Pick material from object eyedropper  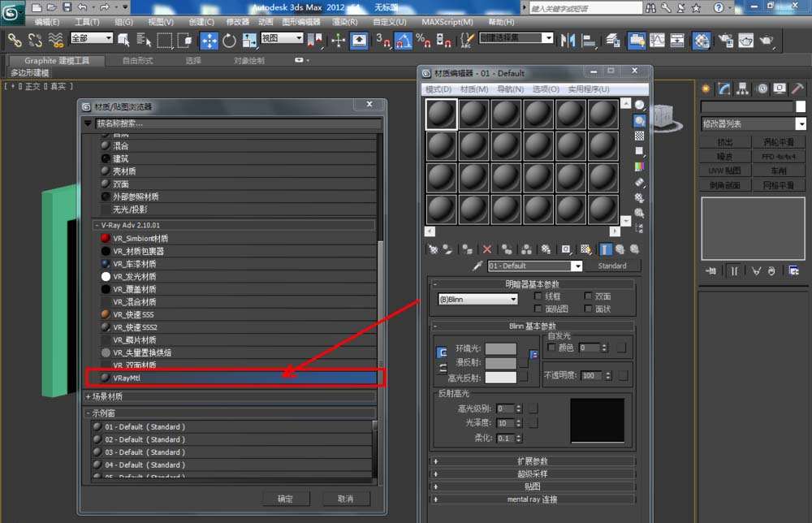[x=477, y=266]
